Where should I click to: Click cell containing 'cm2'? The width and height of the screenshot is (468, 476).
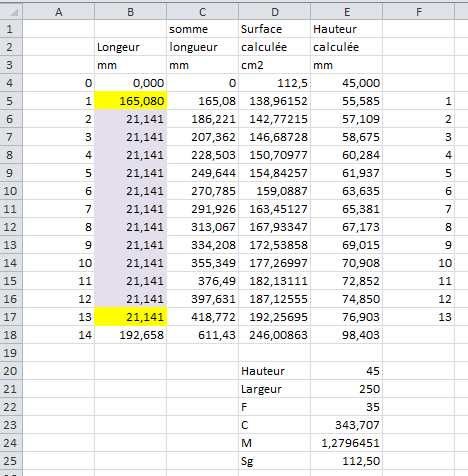[x=274, y=65]
